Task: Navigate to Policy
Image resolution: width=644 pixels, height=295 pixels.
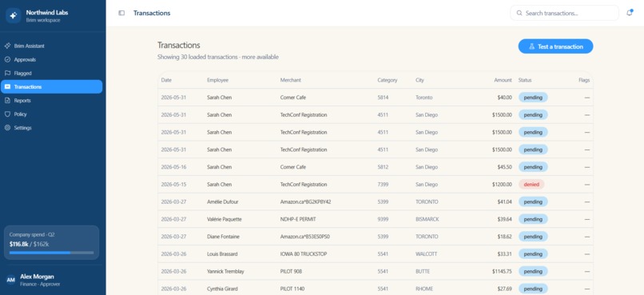Action: pos(52,114)
